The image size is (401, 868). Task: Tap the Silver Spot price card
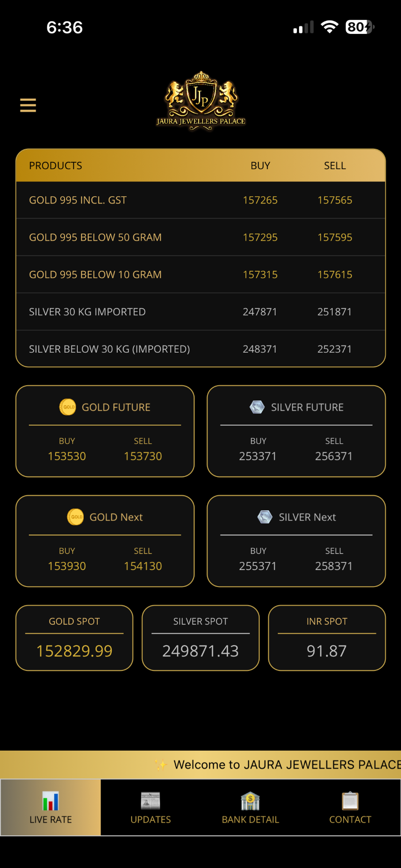tap(200, 638)
